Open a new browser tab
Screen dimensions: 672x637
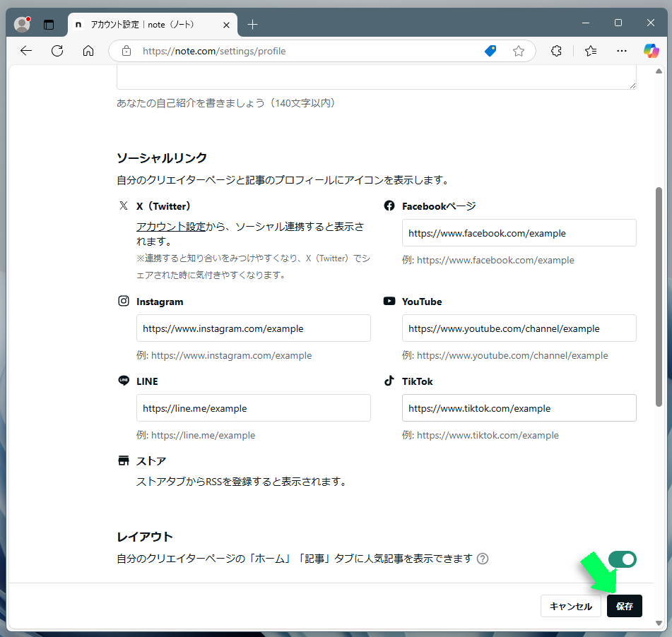click(x=253, y=25)
